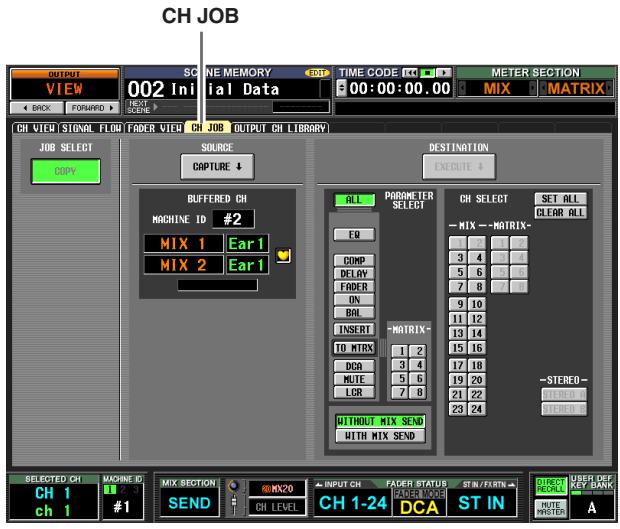Click the right arrow after meter MATRIX
620x529 pixels.
coord(609,88)
